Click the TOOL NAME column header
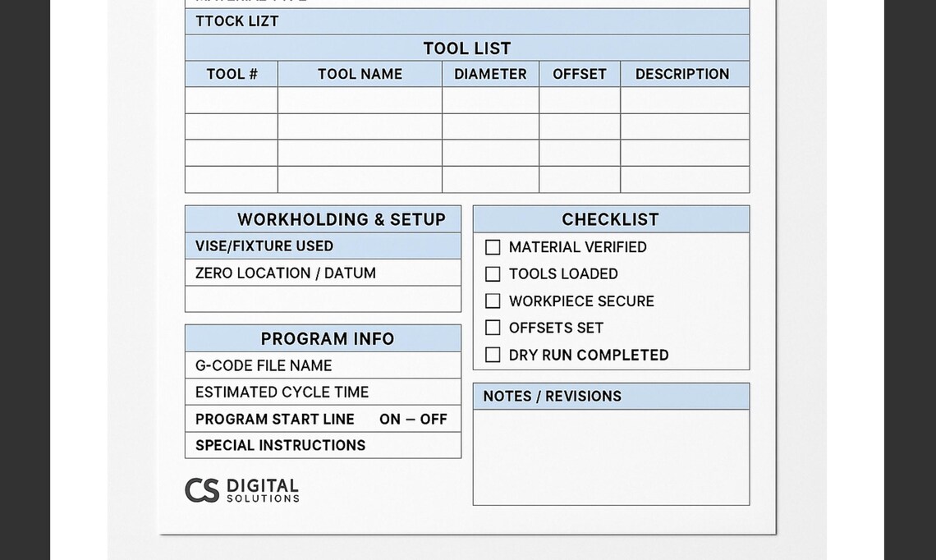Image resolution: width=936 pixels, height=560 pixels. tap(360, 74)
